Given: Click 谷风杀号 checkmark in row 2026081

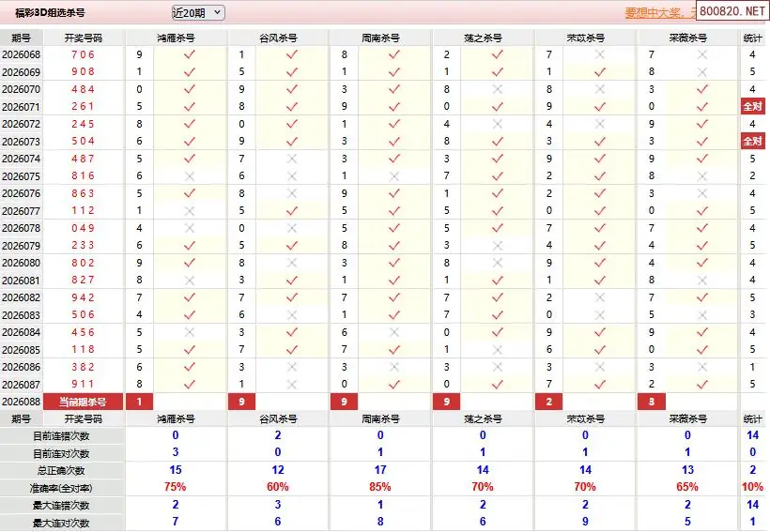Looking at the screenshot, I should coord(292,280).
